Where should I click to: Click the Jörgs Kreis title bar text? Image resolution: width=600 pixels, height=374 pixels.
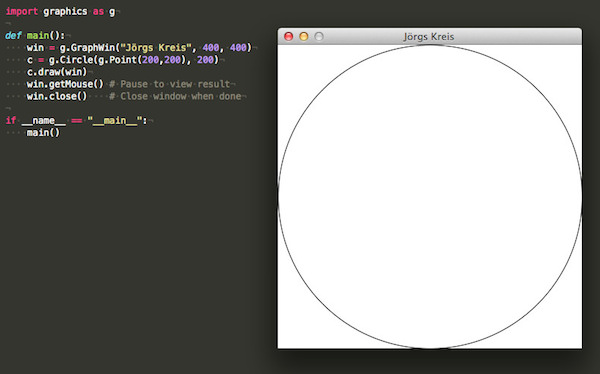point(429,37)
